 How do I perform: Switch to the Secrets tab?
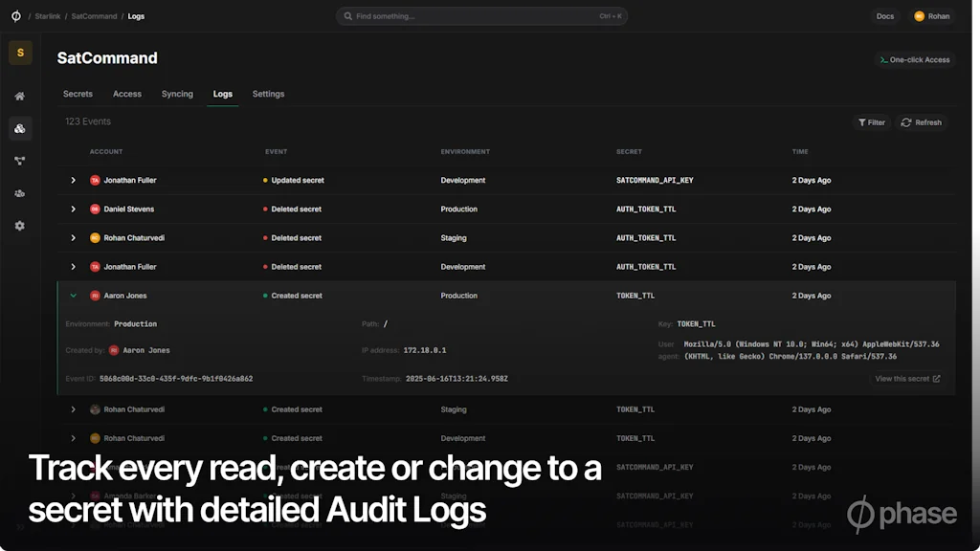[78, 94]
